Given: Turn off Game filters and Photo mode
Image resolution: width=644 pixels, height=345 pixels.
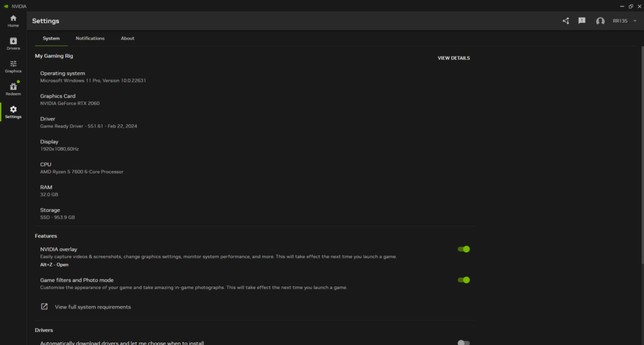Looking at the screenshot, I should click(x=464, y=280).
